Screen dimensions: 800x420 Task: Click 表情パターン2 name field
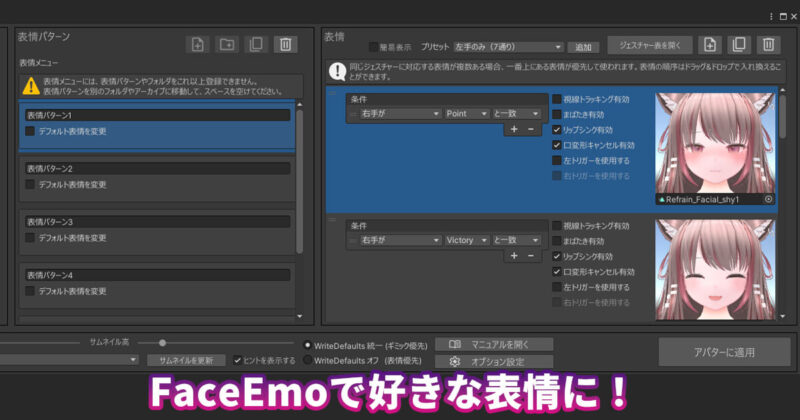(x=158, y=168)
